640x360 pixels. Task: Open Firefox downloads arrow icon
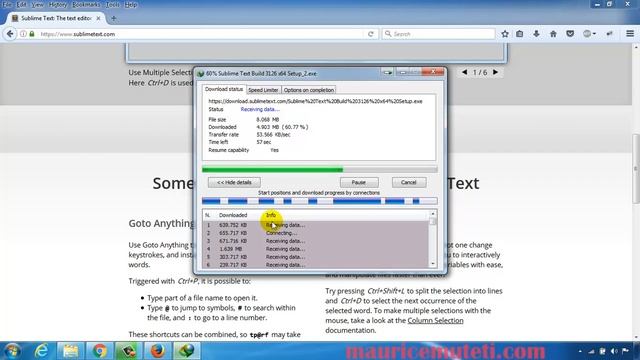(536, 34)
